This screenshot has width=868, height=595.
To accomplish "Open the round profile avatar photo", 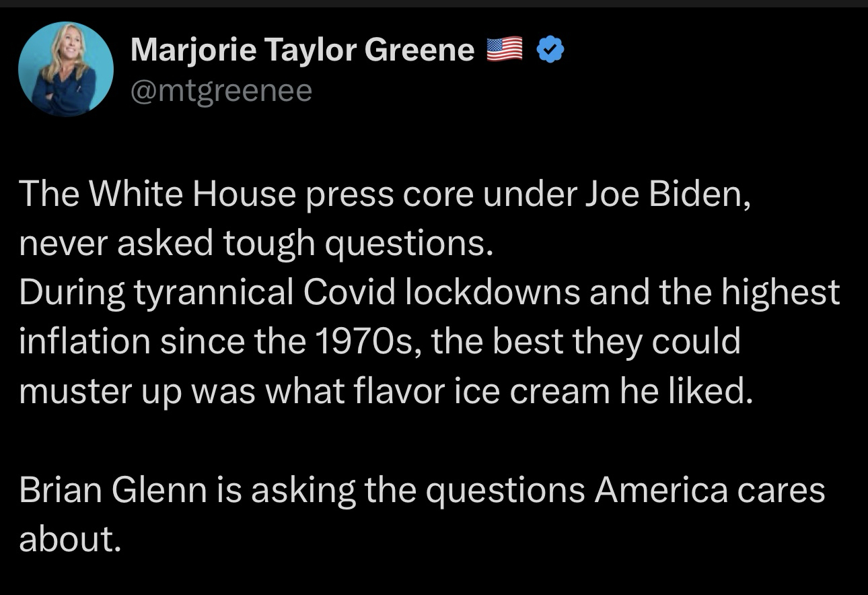I will [66, 69].
